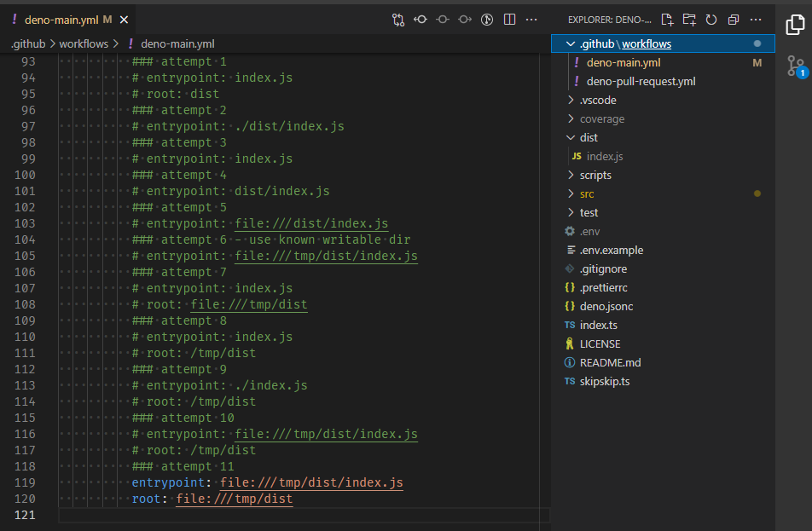Place cursor on empty line 121
The image size is (812, 531).
pyautogui.click(x=304, y=515)
